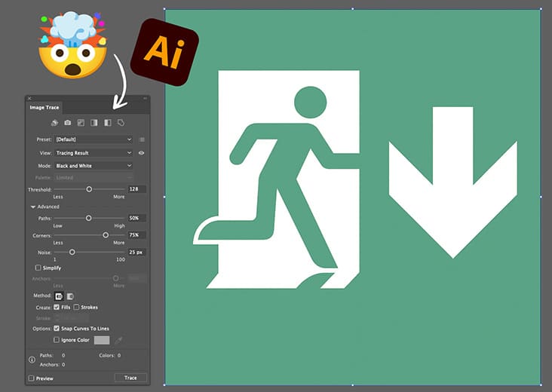
Task: Click the Trace button
Action: (x=130, y=378)
